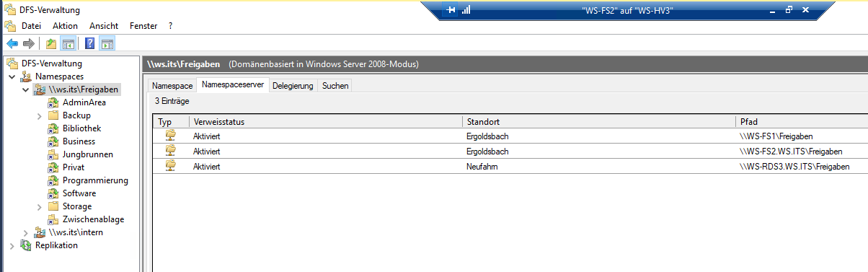Select the \\WS-RDS3.WS.ITS\Freigaben path cell
The image size is (868, 272).
point(794,166)
